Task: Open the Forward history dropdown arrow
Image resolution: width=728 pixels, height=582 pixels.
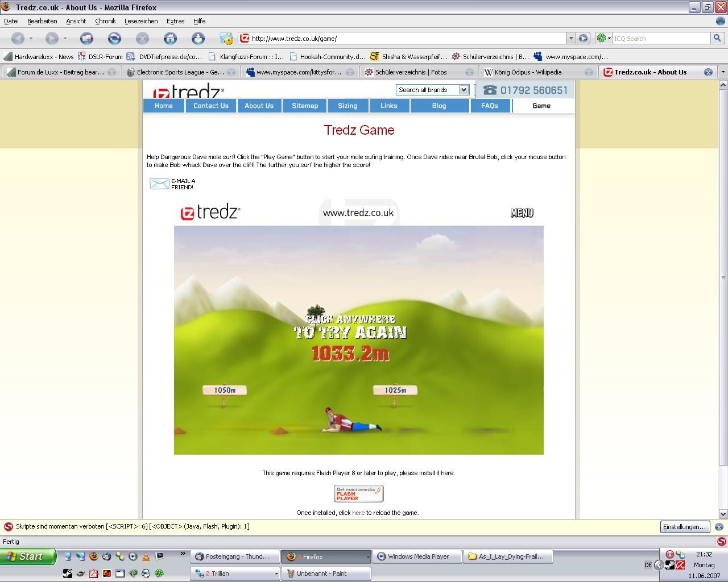Action: click(x=65, y=38)
